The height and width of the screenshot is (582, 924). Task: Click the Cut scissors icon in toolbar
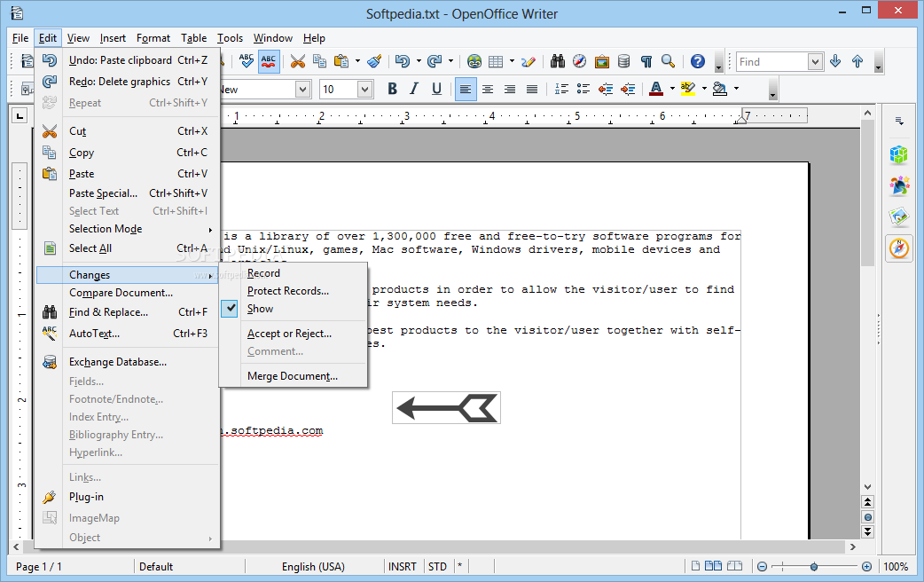(x=298, y=61)
